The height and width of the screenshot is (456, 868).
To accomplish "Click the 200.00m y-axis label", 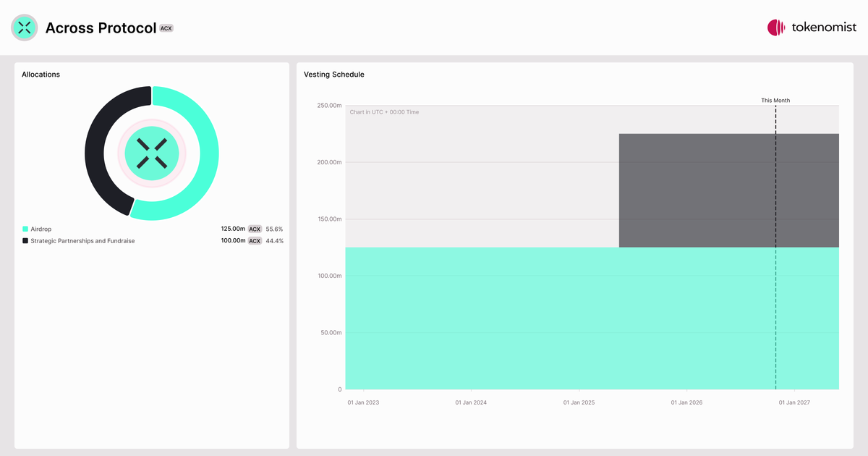I will pyautogui.click(x=329, y=162).
